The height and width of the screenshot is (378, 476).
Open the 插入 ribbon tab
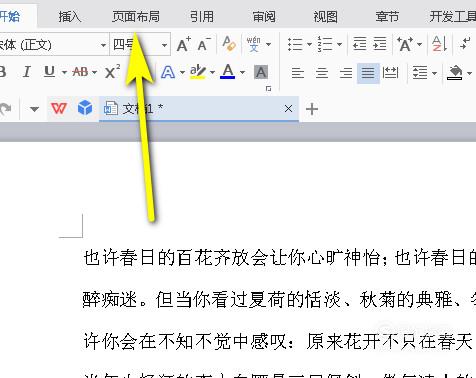coord(70,16)
